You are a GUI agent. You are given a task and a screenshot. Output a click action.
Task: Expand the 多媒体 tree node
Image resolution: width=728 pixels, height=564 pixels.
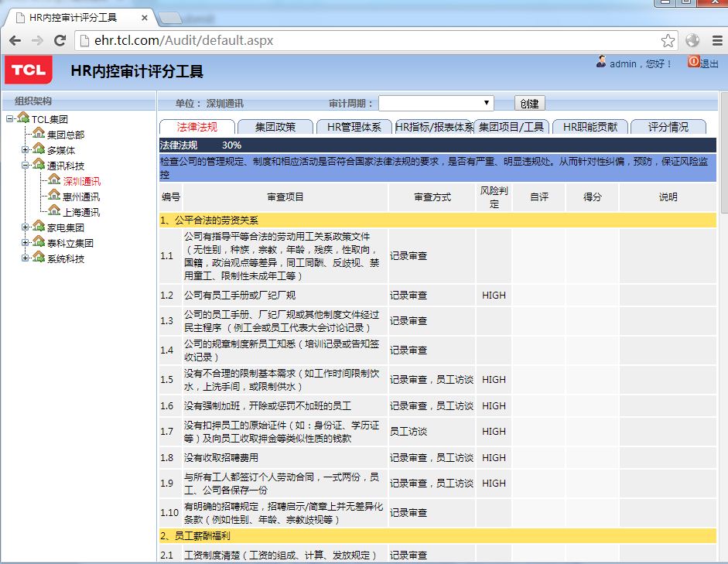click(x=25, y=150)
